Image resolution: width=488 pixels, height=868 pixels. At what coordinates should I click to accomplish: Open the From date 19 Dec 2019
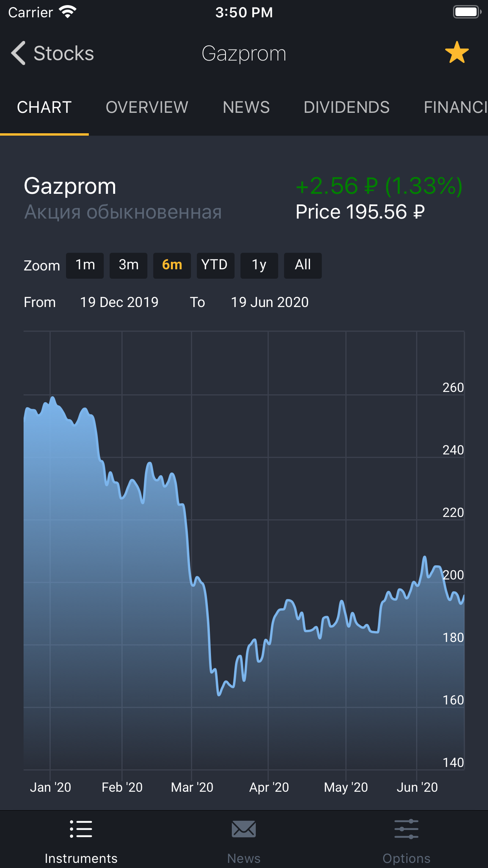[x=119, y=302]
